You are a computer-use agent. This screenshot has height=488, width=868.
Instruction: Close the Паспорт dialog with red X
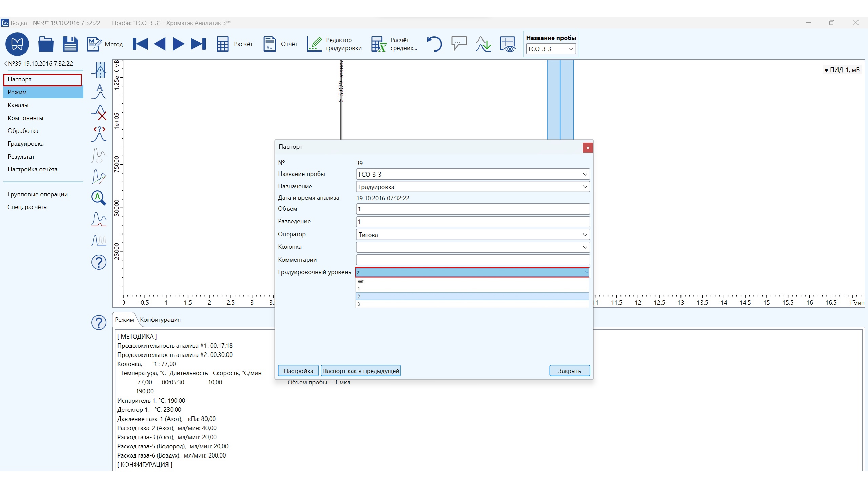[588, 148]
